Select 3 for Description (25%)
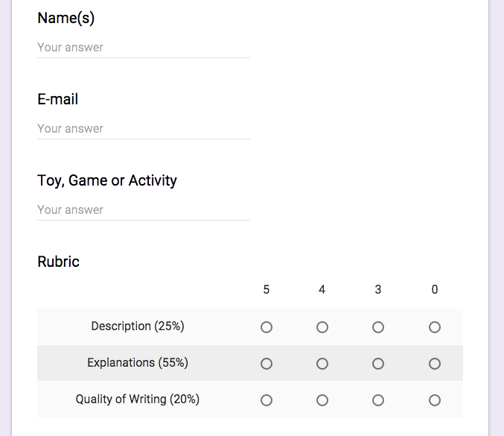Viewport: 504px width, 436px height. pos(378,327)
